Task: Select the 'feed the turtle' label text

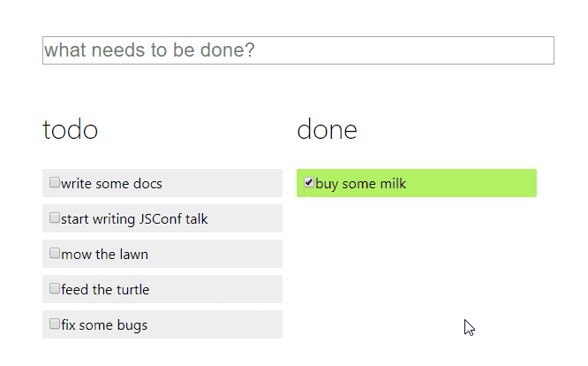Action: pos(105,290)
